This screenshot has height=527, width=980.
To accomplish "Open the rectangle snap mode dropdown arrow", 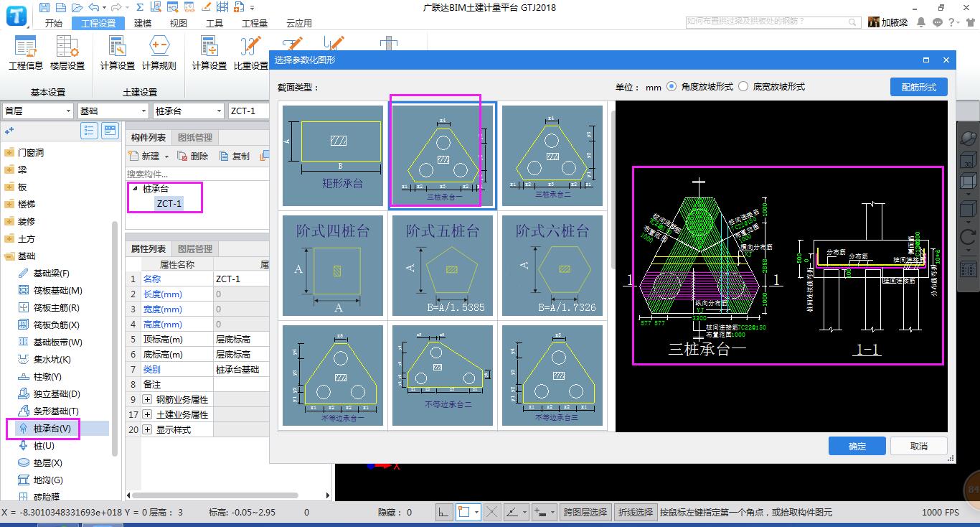I will [476, 513].
